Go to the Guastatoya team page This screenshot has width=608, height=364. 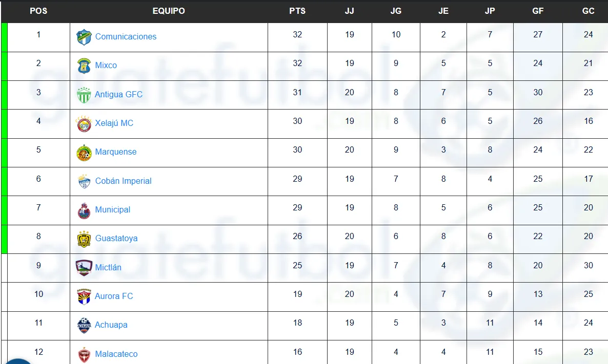coord(116,239)
